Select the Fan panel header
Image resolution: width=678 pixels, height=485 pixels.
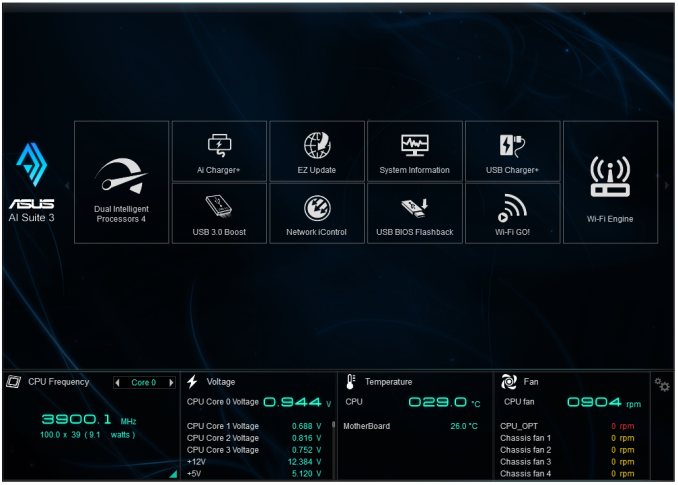point(531,382)
